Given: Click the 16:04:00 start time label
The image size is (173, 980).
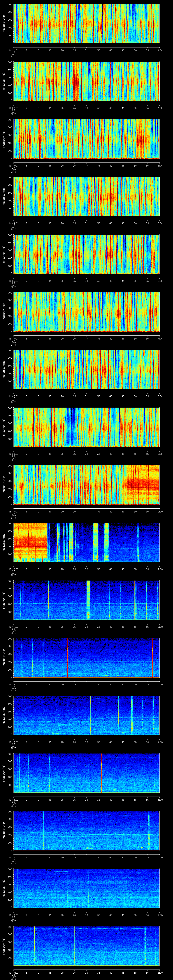Looking at the screenshot, I should (13, 223).
